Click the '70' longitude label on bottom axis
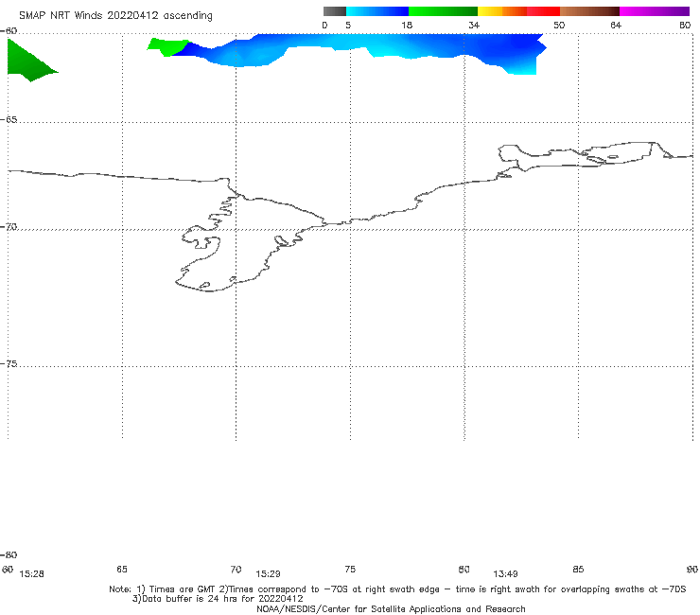Screen dimensions: 700x615 (236, 569)
